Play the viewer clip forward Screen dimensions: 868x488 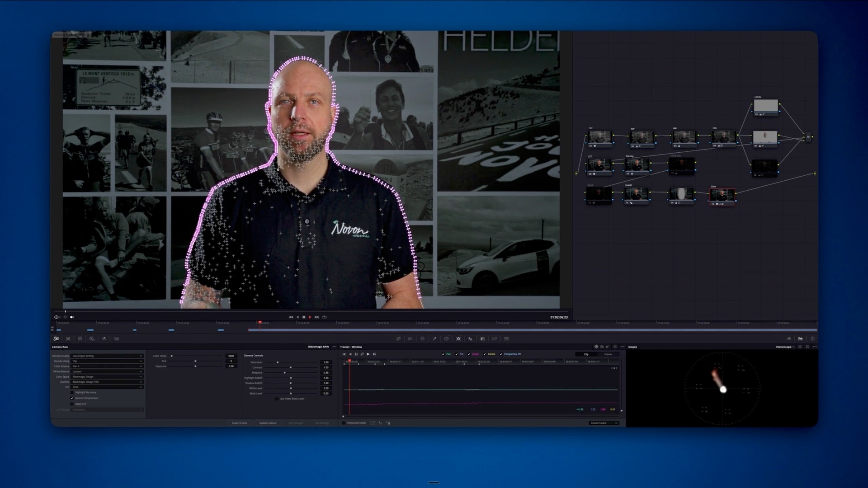tap(310, 317)
